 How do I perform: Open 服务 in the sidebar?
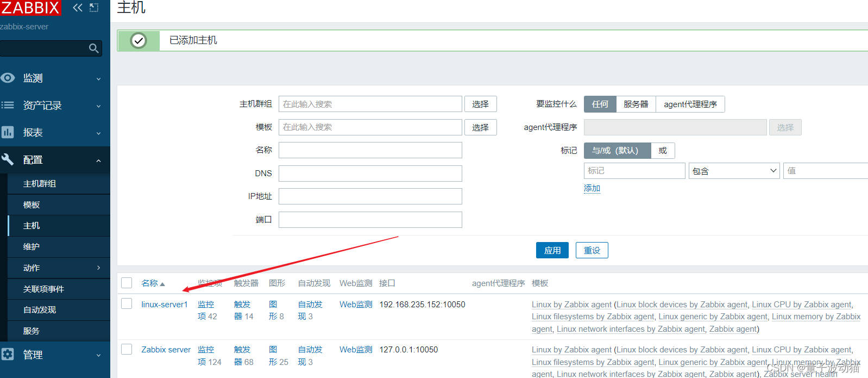pos(32,331)
